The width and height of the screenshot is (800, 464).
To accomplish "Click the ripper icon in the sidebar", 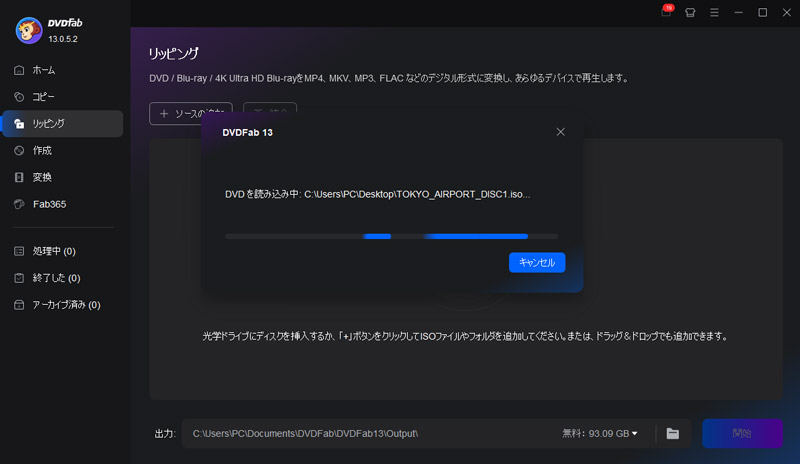I will (x=19, y=124).
